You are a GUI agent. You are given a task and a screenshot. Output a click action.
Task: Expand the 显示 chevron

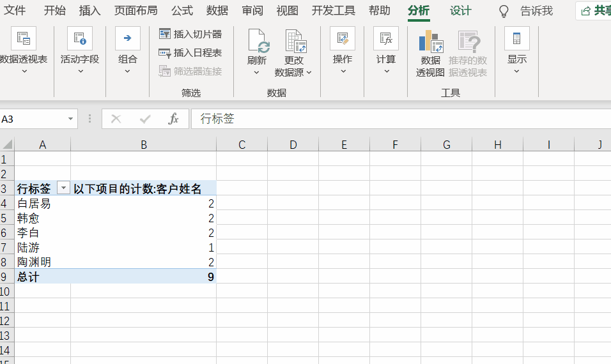516,72
